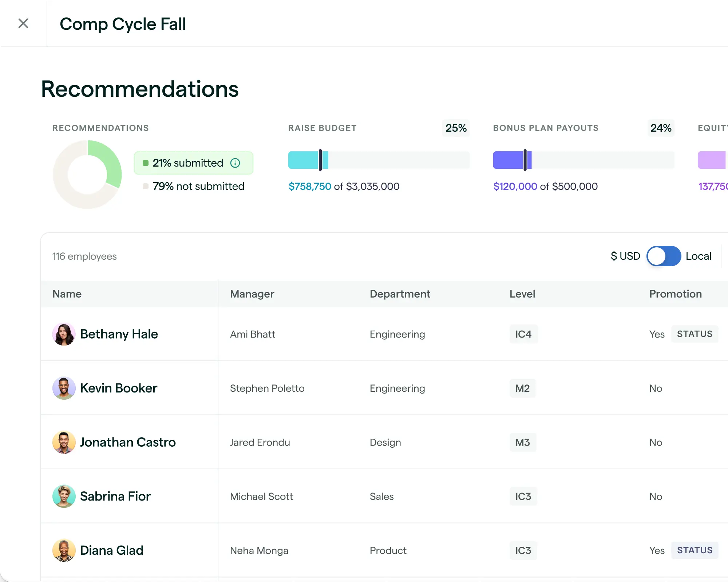728x582 pixels.
Task: Click Diana Glad's profile avatar
Action: coord(64,550)
